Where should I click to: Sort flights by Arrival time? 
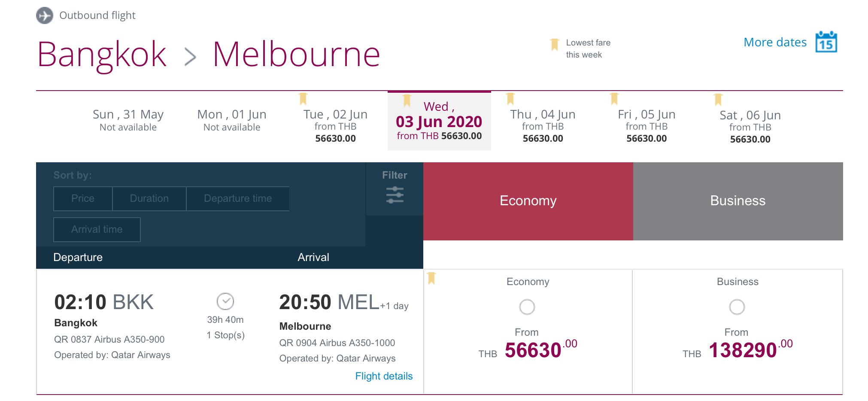(x=97, y=229)
